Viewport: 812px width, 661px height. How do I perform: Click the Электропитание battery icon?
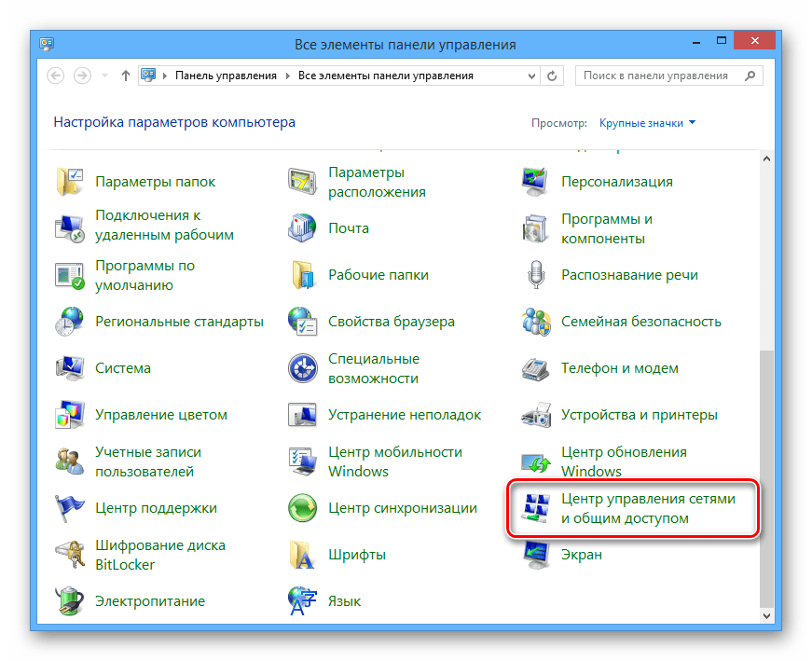coord(70,601)
